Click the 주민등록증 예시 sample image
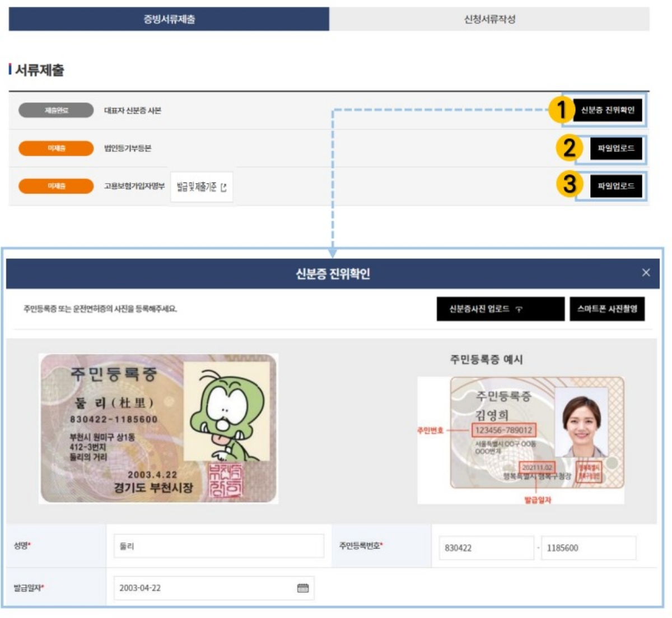 click(x=521, y=441)
